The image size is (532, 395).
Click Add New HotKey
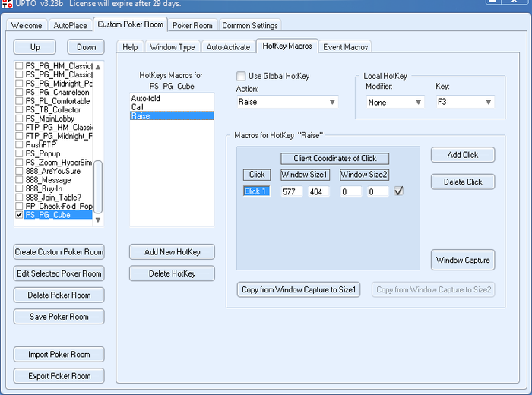point(172,252)
